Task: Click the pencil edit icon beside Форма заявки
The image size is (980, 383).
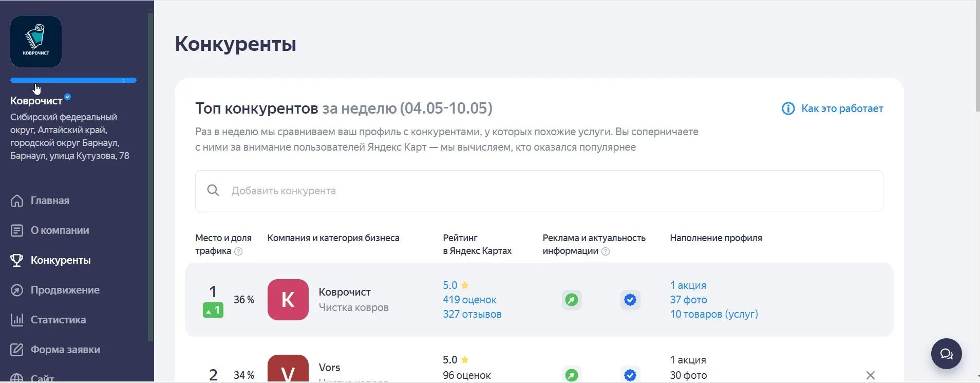Action: coord(17,350)
